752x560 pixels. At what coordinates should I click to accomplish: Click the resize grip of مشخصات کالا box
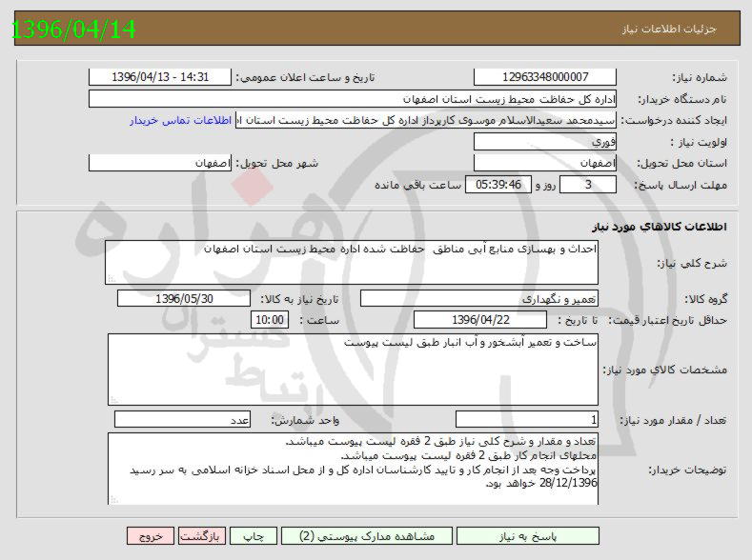(x=114, y=400)
